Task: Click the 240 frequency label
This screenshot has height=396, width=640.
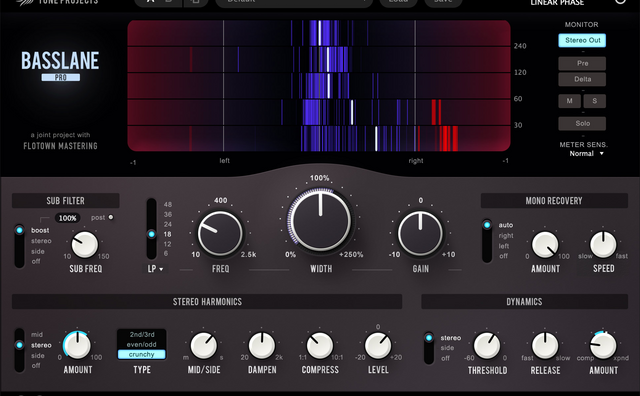Action: pos(520,46)
